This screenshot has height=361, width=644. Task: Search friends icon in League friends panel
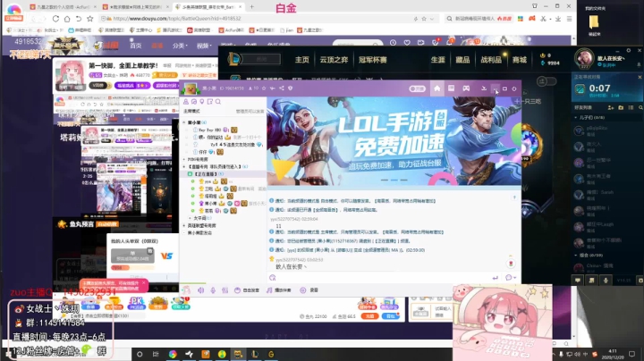(x=640, y=107)
